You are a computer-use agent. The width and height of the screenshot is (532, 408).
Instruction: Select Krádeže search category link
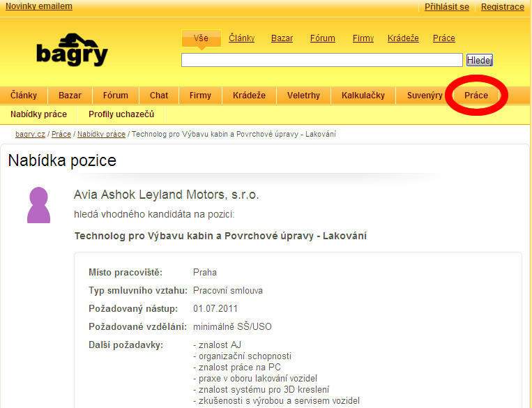click(x=403, y=38)
